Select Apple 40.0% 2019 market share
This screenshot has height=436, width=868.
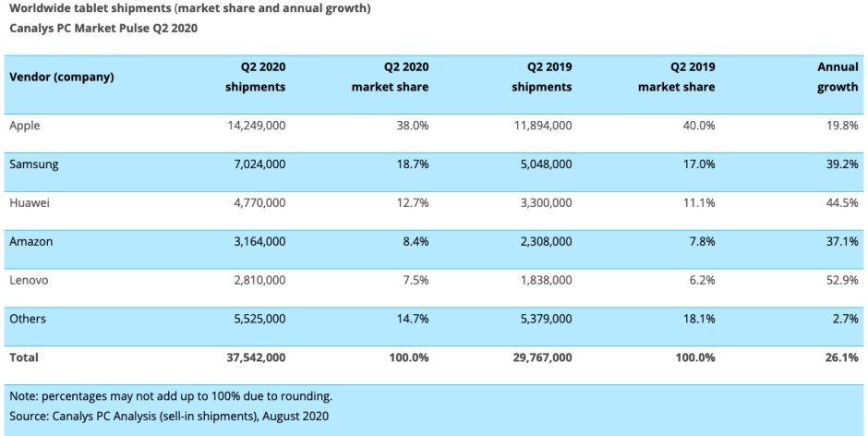699,126
